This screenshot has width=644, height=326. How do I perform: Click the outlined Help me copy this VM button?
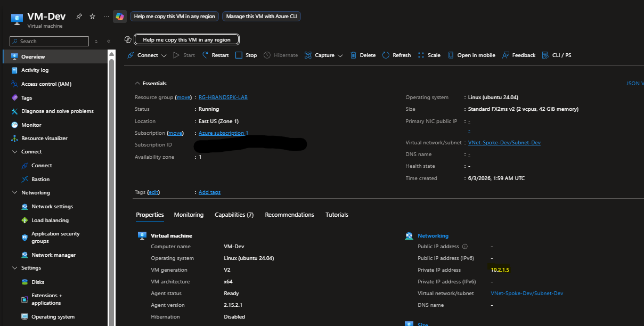(x=186, y=39)
